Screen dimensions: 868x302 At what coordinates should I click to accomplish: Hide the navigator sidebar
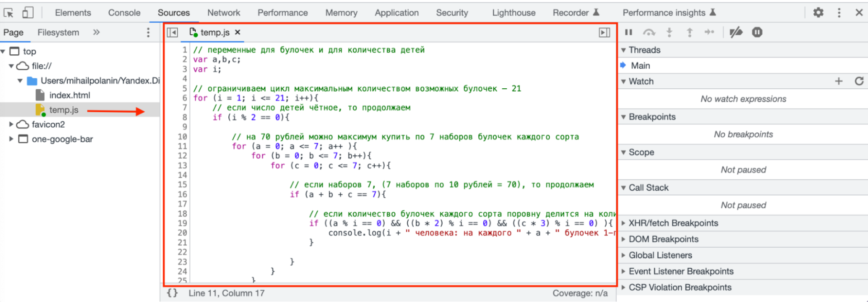[172, 33]
